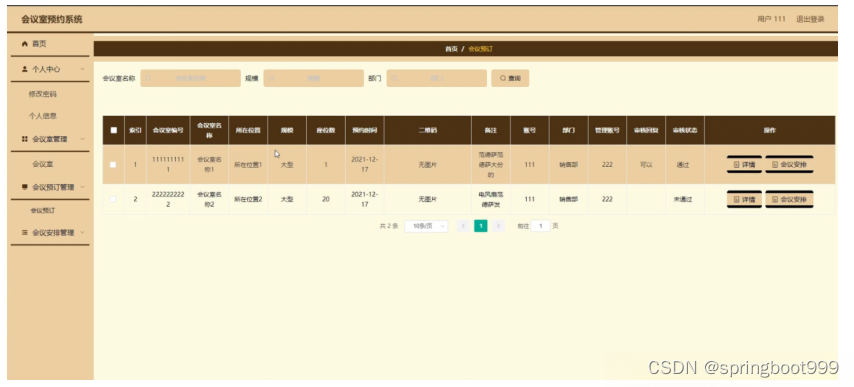Click the cell 所在位置1

point(248,164)
